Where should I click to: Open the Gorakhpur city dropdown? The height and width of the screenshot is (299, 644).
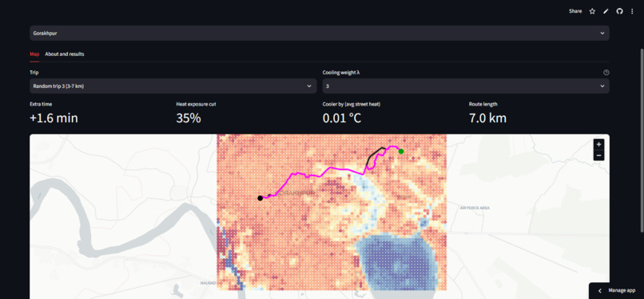click(319, 34)
